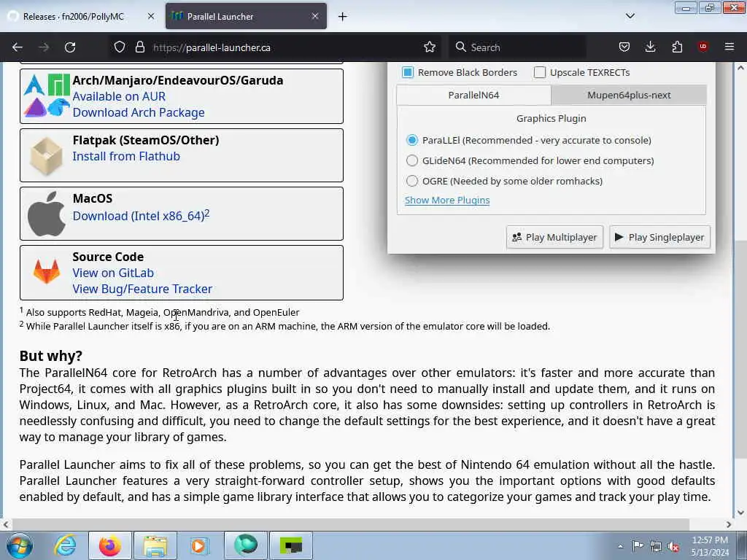The height and width of the screenshot is (560, 747).
Task: Switch to the Mupen64plus-next tab
Action: (x=629, y=95)
